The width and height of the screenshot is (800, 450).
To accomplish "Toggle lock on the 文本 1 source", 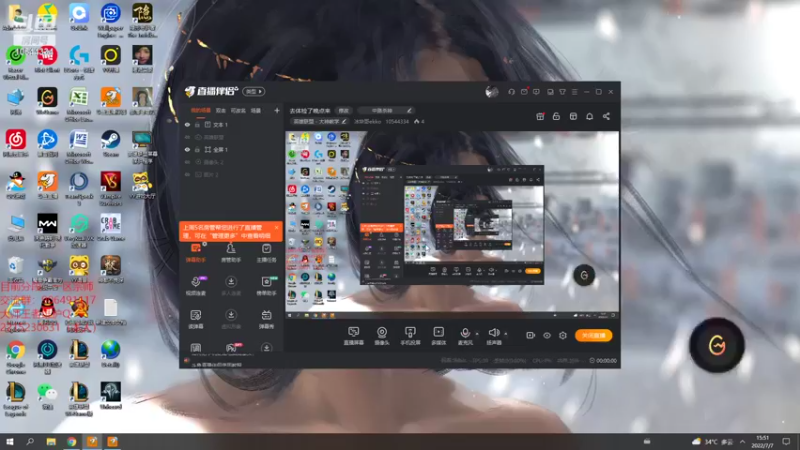I will click(x=197, y=124).
